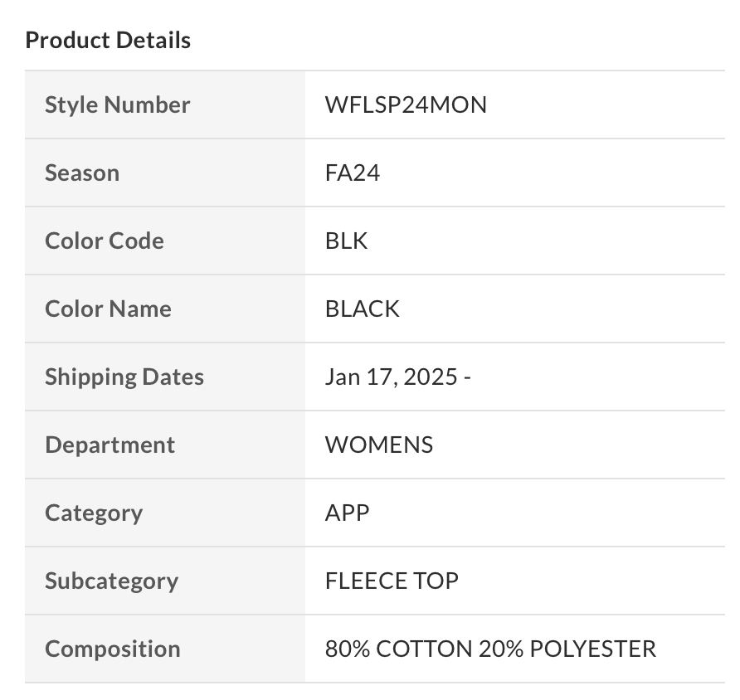Select the Style Number label
The height and width of the screenshot is (700, 740).
pos(117,105)
